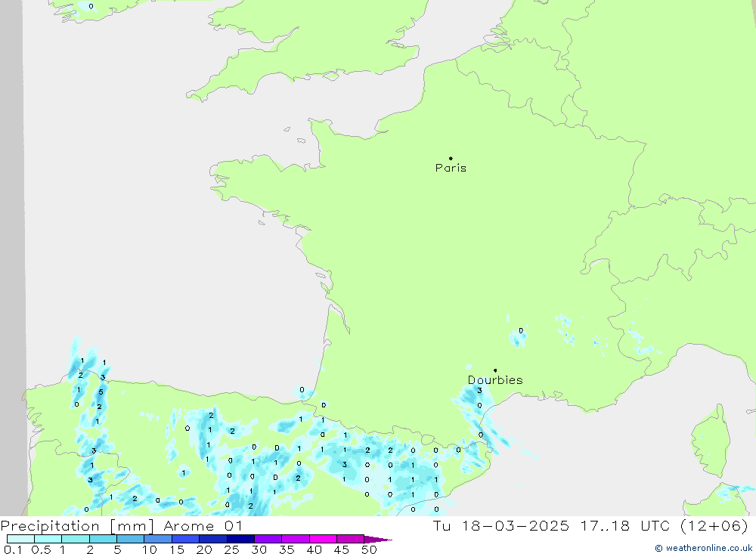
Task: Select the 1–2 mm legend swatch
Action: [x=75, y=539]
